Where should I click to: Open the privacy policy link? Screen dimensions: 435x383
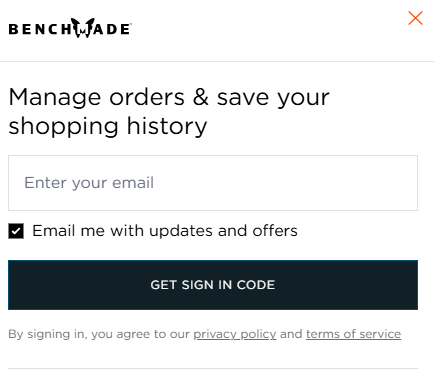pyautogui.click(x=235, y=334)
